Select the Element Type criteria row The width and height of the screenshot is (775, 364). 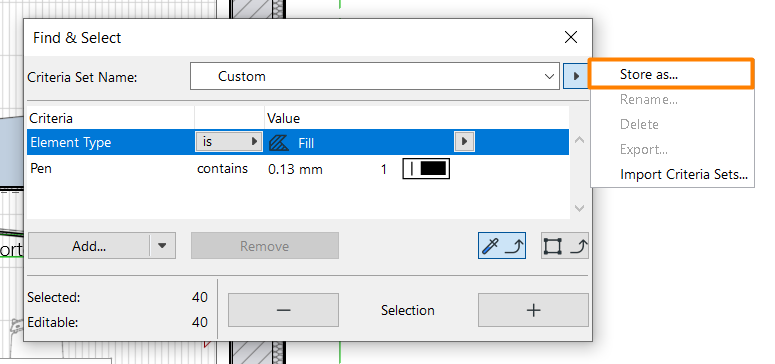pos(298,142)
